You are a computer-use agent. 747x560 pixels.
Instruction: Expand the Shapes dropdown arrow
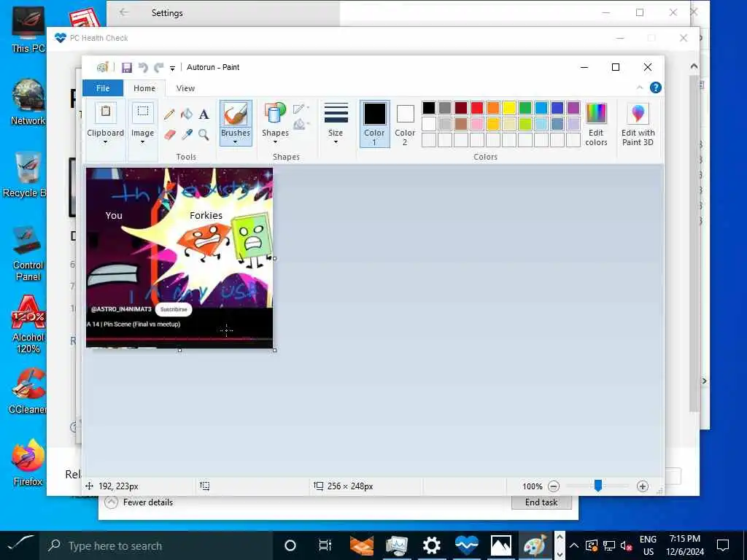pos(275,142)
